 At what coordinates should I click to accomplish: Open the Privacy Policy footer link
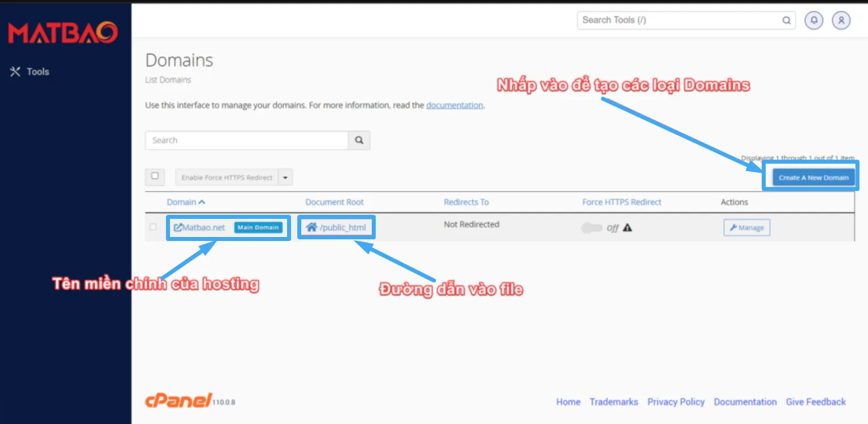pyautogui.click(x=676, y=402)
